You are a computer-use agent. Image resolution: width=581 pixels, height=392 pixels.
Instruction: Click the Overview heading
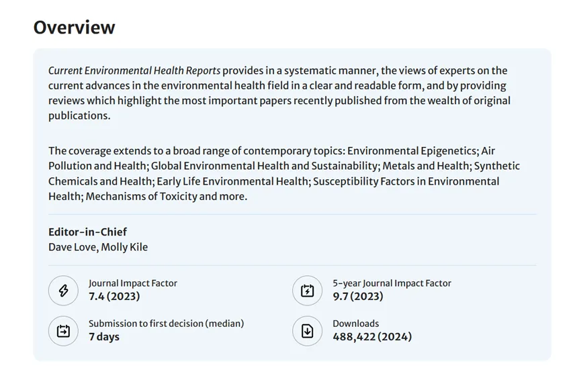74,27
